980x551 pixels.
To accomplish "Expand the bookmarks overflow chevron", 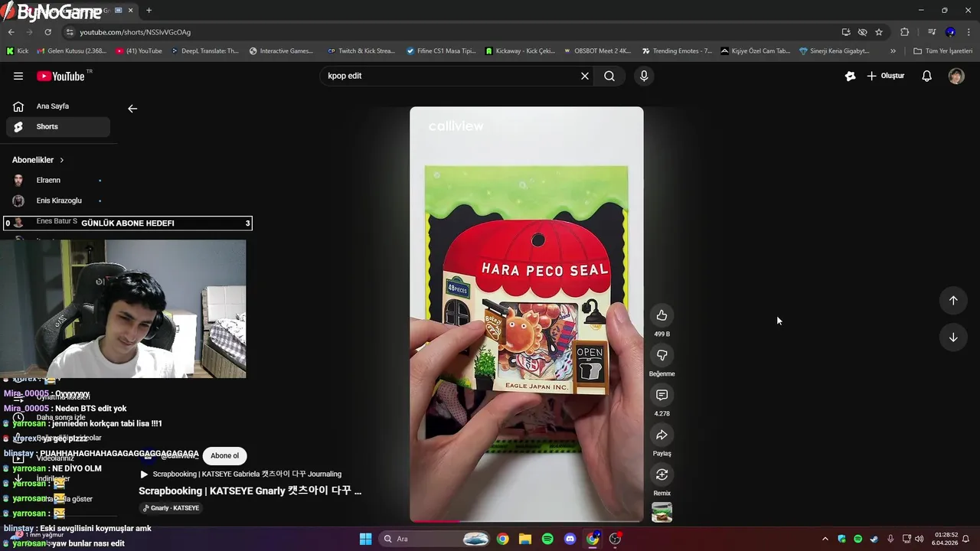I will click(893, 51).
